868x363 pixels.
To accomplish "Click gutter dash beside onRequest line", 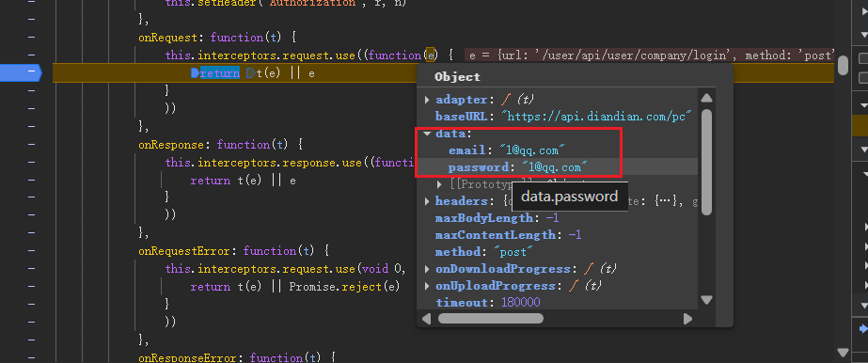I will (31, 38).
